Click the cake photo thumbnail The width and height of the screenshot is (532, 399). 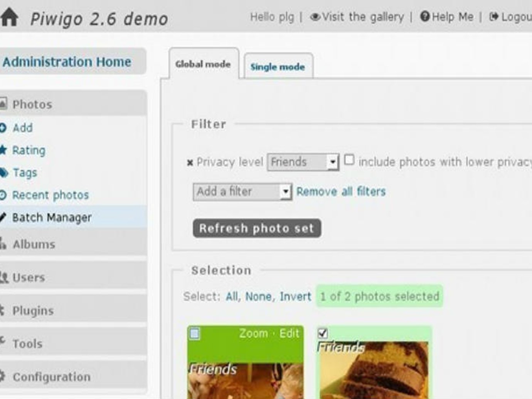click(x=374, y=370)
